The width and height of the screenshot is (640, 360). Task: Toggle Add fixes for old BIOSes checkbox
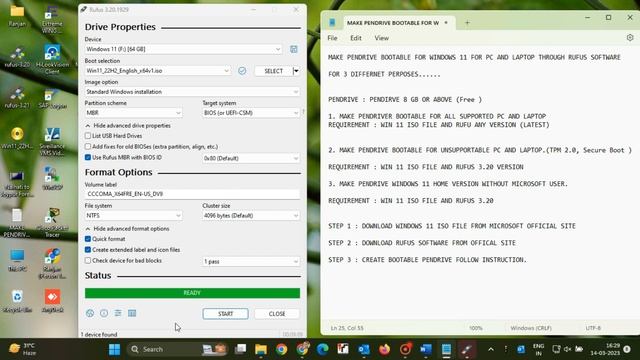(88, 146)
